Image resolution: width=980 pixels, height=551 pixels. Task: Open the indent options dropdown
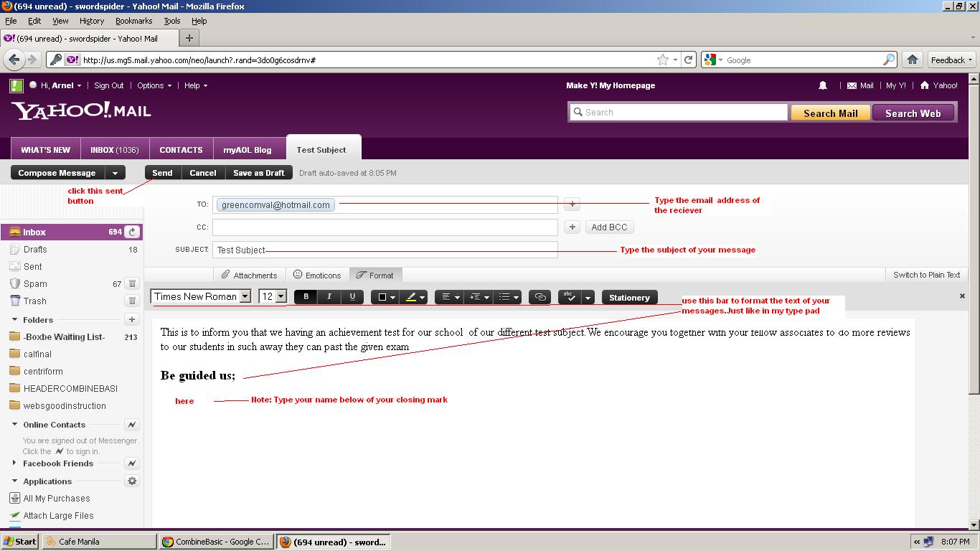click(x=479, y=297)
